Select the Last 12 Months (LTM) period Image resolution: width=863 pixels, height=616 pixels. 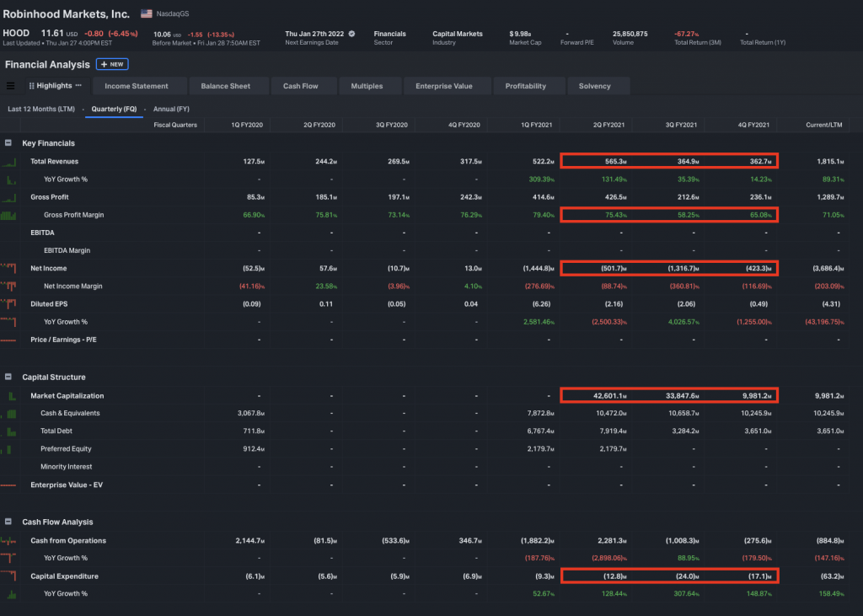41,109
